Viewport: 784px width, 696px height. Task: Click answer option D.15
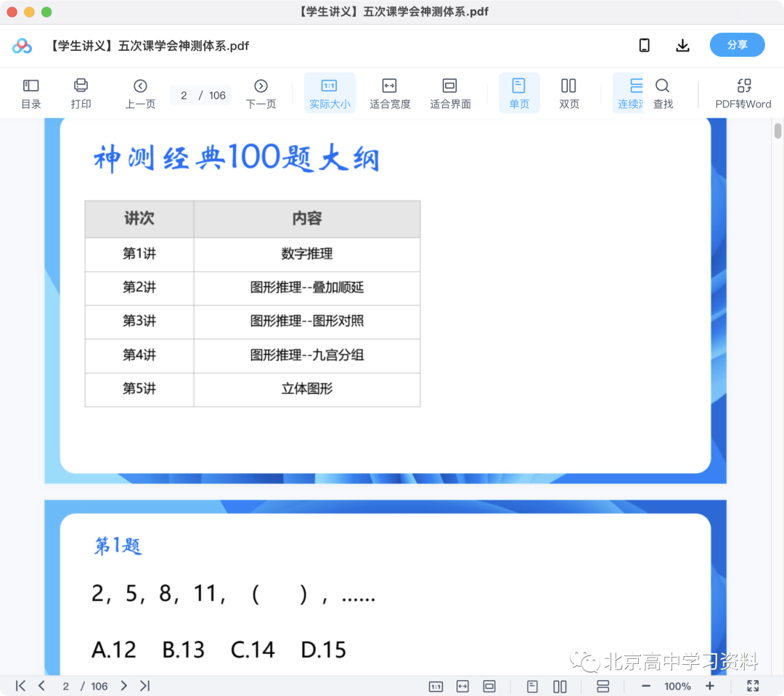pos(324,650)
